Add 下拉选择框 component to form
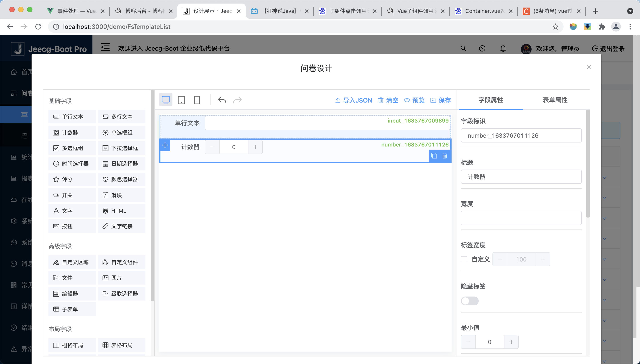640x364 pixels. click(121, 148)
